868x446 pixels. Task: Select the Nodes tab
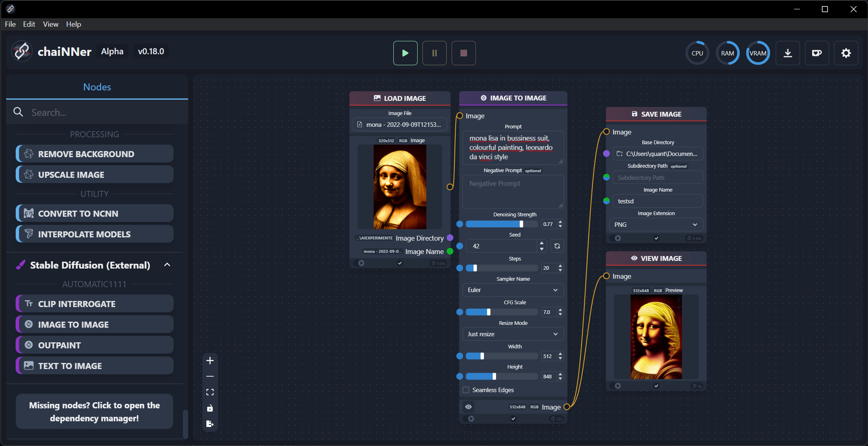tap(97, 87)
